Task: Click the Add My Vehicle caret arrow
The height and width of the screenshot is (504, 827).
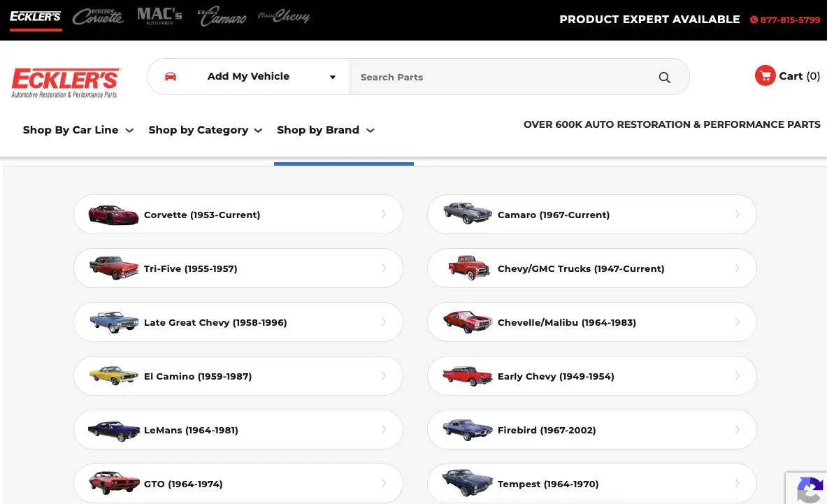Action: (333, 78)
